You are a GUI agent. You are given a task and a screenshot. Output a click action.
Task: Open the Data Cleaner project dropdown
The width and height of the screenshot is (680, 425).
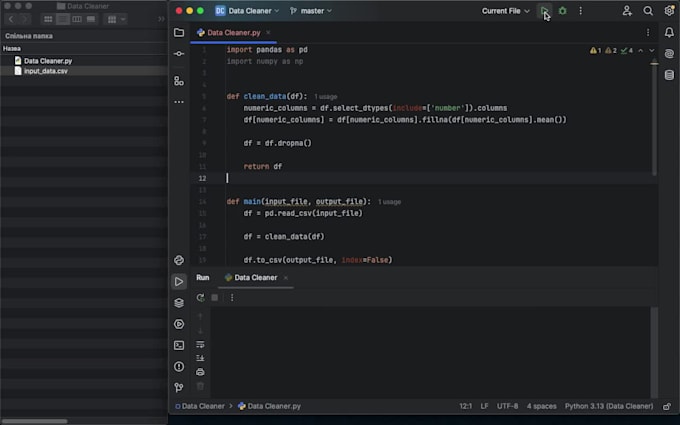(x=247, y=11)
